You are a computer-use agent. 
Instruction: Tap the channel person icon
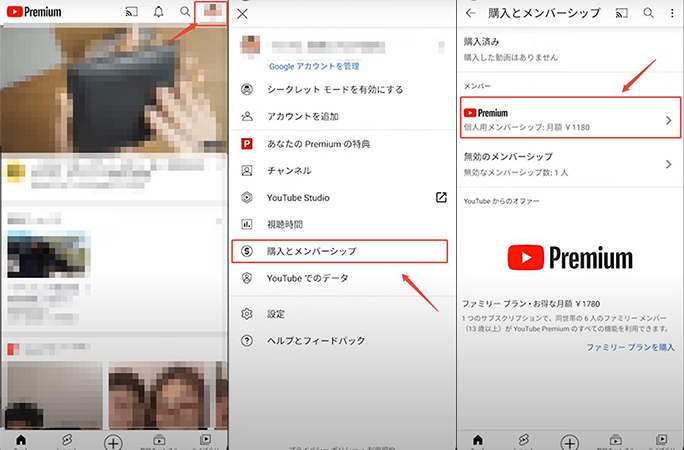point(247,170)
